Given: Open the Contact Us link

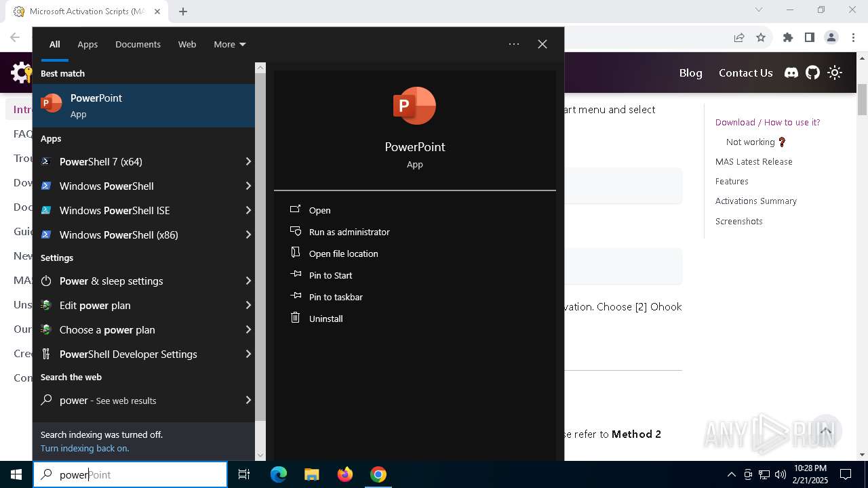Looking at the screenshot, I should [745, 73].
